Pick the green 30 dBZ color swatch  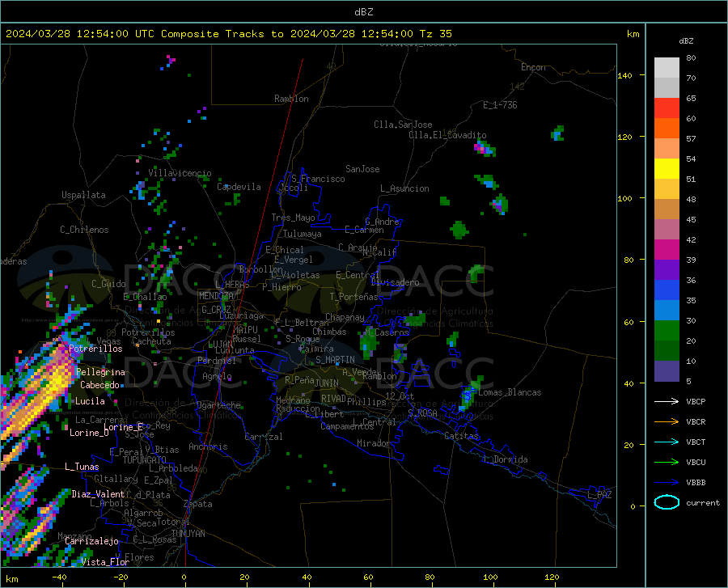(x=667, y=331)
